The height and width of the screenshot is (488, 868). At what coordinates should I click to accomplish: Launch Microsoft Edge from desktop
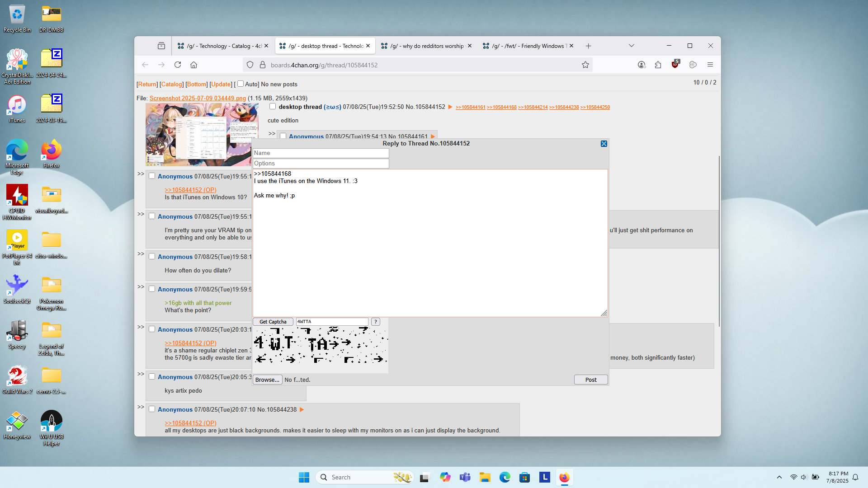tap(17, 157)
